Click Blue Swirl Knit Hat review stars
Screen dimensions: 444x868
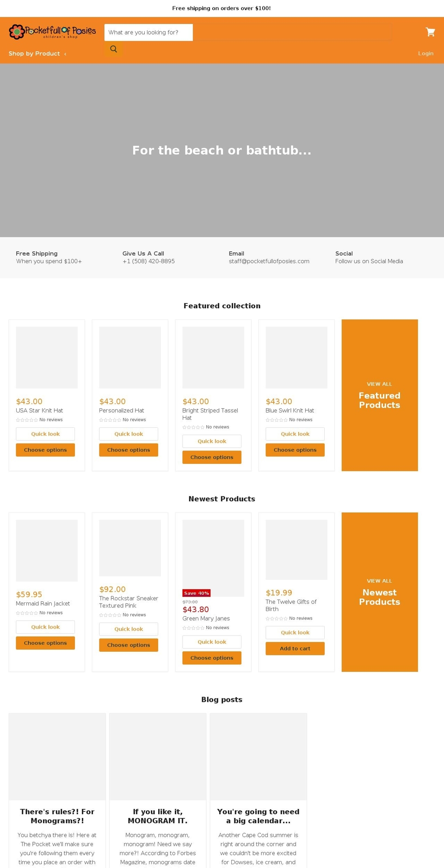point(277,420)
